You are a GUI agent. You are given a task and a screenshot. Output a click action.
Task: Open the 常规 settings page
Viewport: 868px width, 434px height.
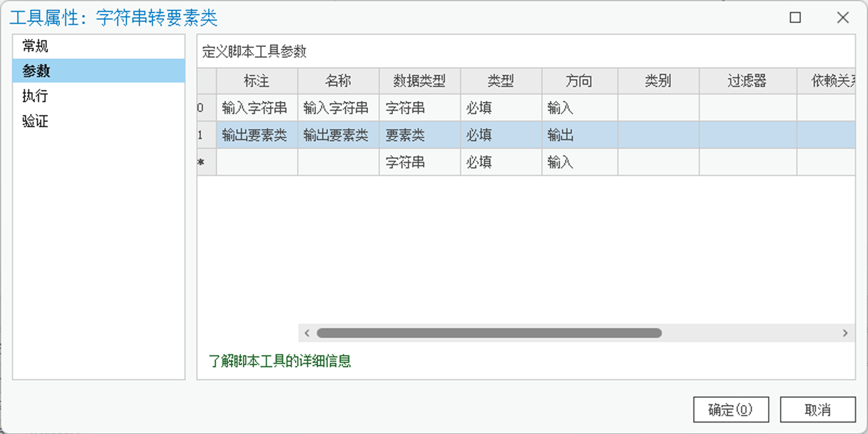(35, 46)
